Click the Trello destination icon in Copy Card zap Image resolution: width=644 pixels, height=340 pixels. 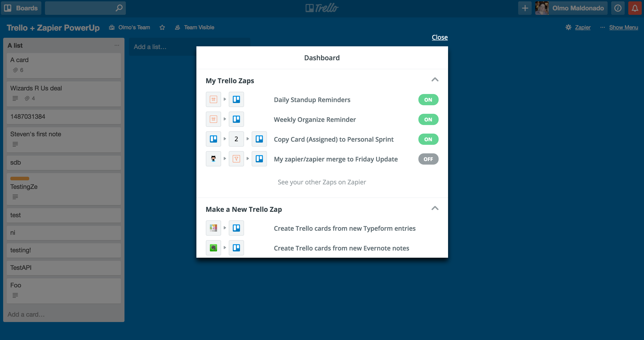click(x=259, y=139)
